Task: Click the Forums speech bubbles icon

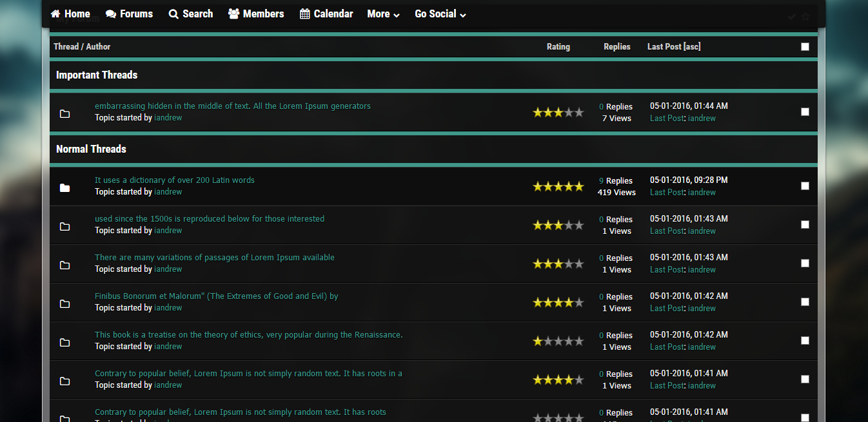Action: click(111, 14)
